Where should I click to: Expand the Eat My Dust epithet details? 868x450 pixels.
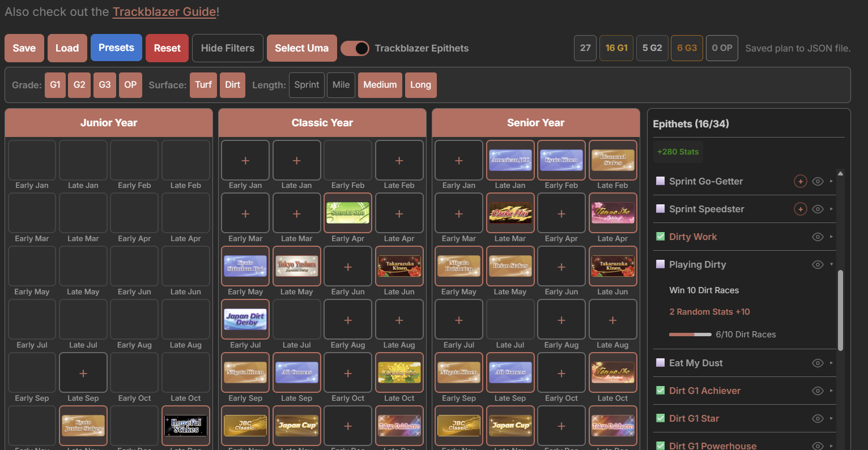tap(831, 363)
